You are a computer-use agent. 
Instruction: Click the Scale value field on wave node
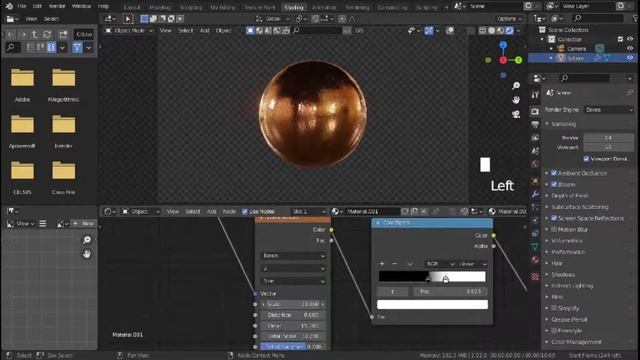[x=293, y=304]
